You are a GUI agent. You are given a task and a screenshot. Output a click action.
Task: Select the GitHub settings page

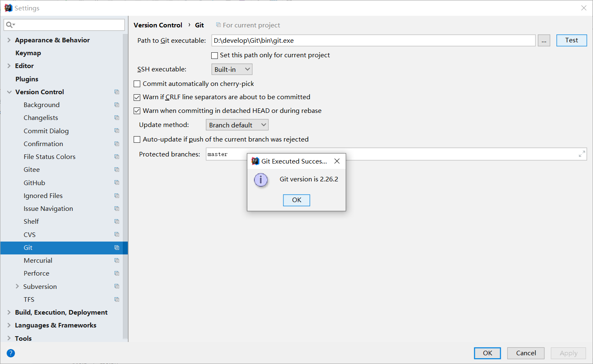[34, 183]
